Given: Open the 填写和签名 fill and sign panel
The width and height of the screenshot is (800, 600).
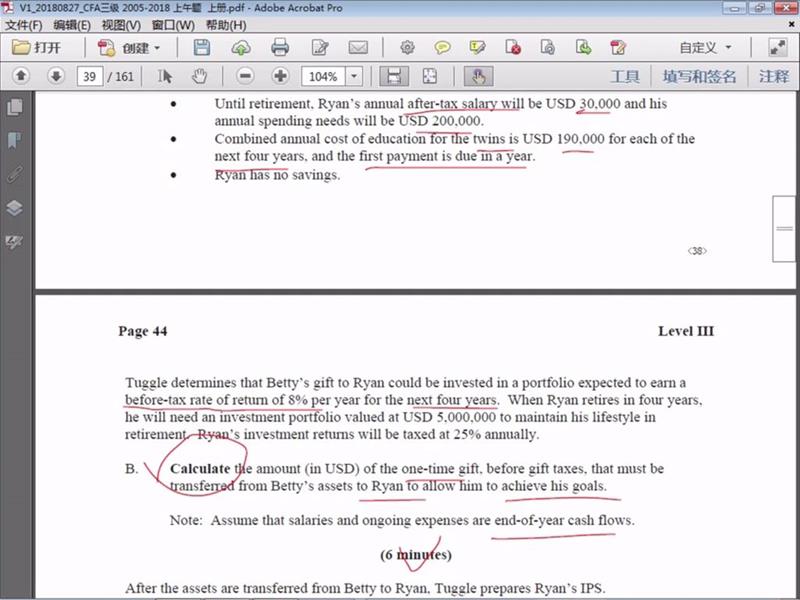Looking at the screenshot, I should pos(699,77).
